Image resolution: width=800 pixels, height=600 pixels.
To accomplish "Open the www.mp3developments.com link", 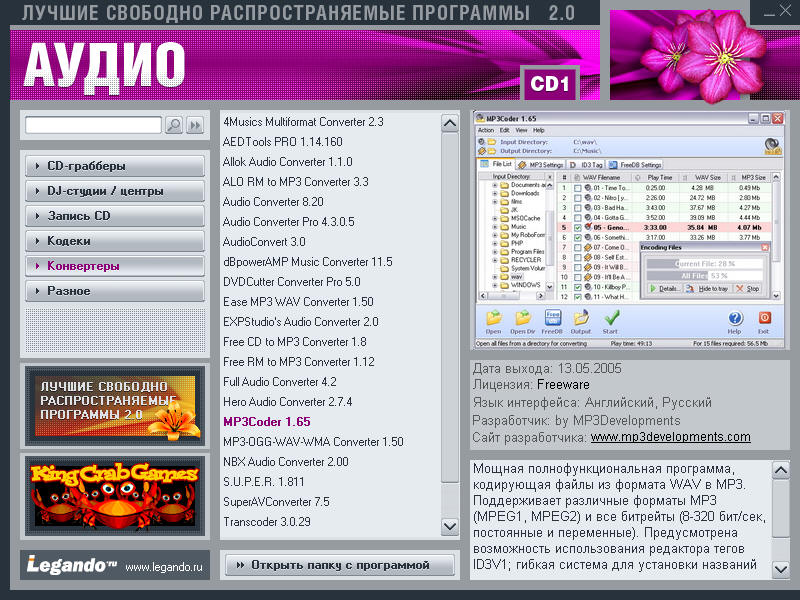I will click(x=670, y=437).
